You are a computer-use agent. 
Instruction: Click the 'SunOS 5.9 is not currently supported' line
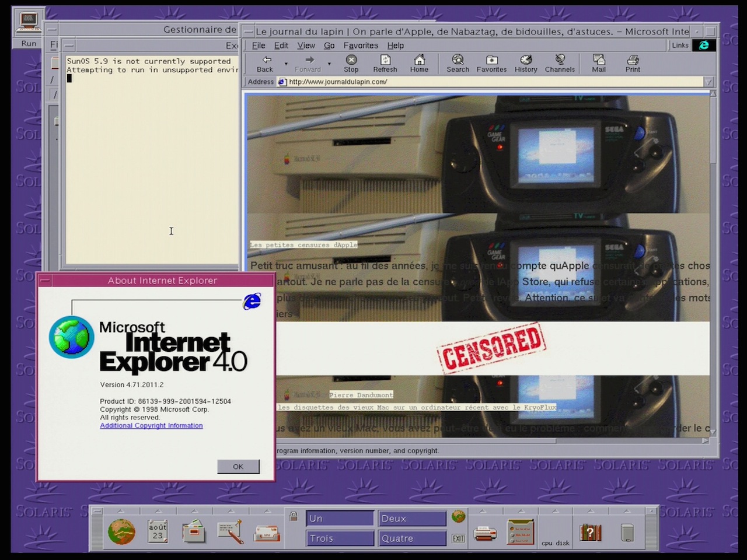pyautogui.click(x=149, y=61)
